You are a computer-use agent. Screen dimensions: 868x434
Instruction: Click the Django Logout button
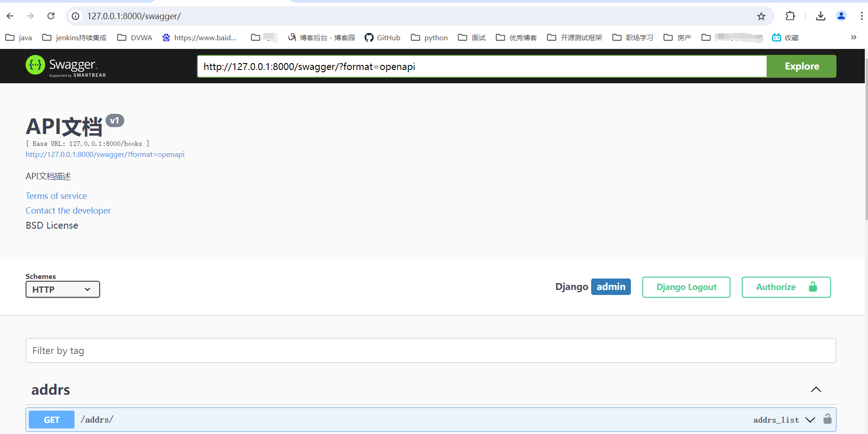tap(686, 287)
